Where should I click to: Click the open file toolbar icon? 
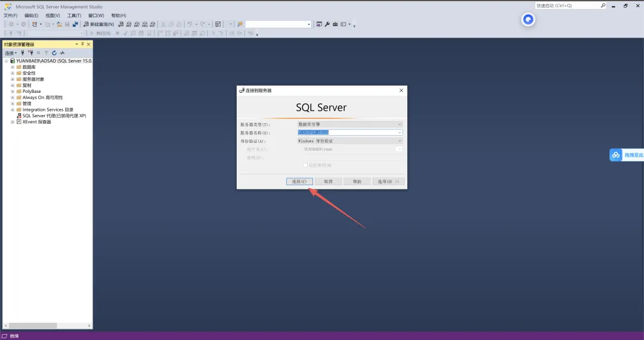coord(60,24)
